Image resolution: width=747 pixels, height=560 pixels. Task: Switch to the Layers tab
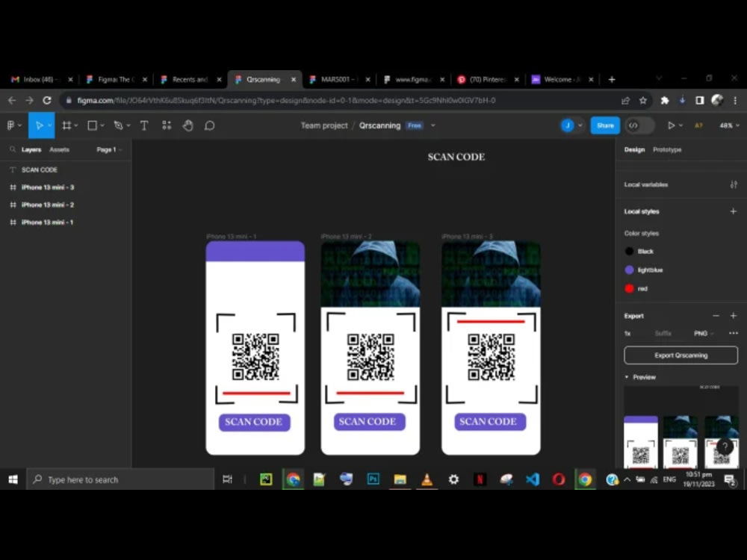coord(31,149)
